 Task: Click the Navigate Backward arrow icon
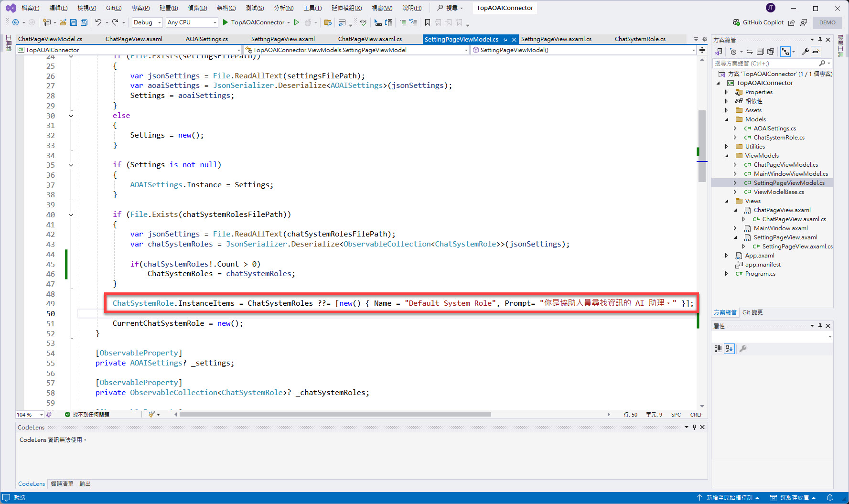[15, 22]
